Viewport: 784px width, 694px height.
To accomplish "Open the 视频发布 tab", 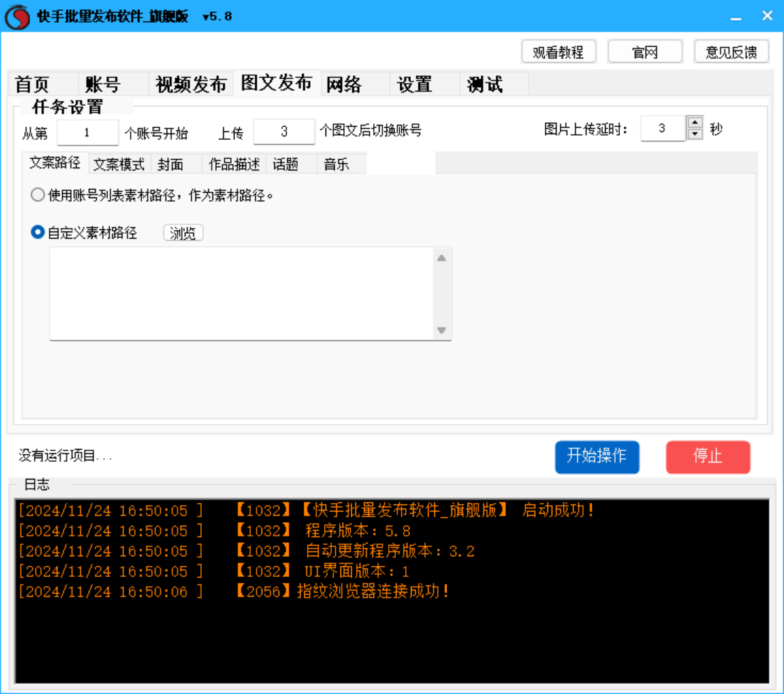I will coord(191,84).
